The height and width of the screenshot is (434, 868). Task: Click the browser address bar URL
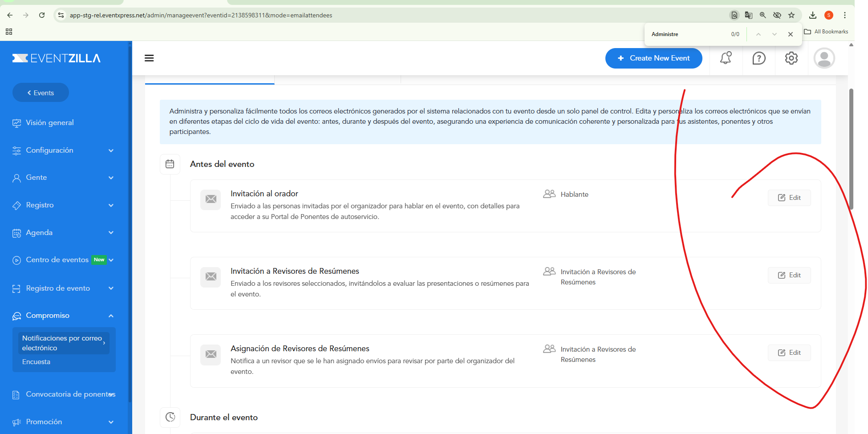tap(201, 15)
